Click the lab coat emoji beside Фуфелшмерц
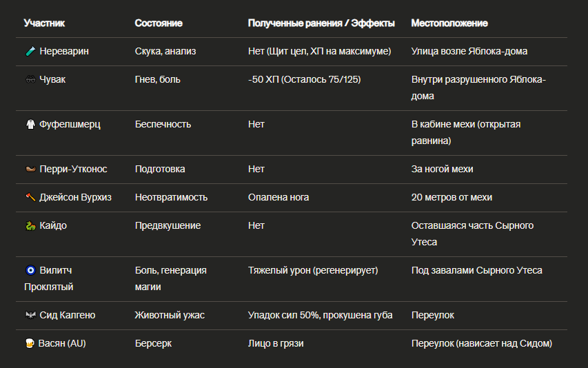Image resolution: width=588 pixels, height=368 pixels. coord(30,124)
